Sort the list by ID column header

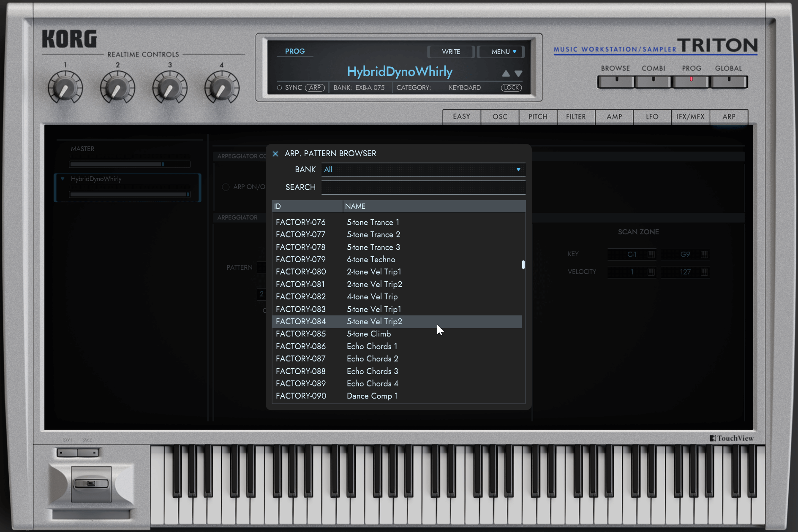tap(307, 206)
